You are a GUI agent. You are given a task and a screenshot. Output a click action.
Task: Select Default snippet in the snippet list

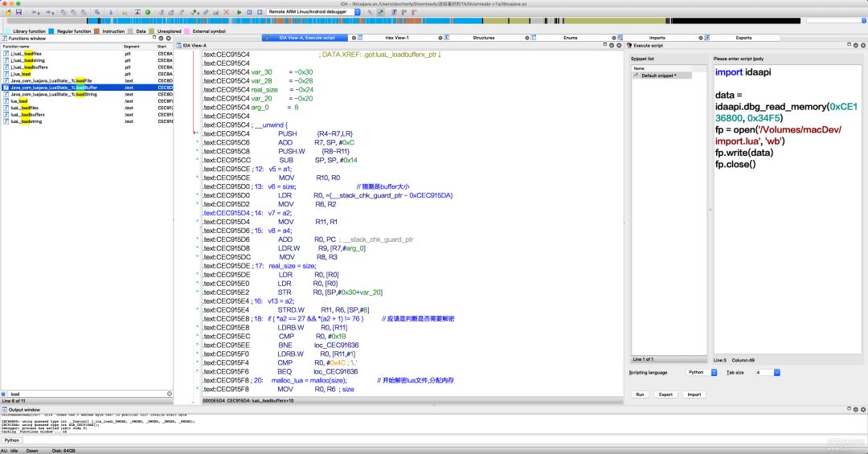658,76
